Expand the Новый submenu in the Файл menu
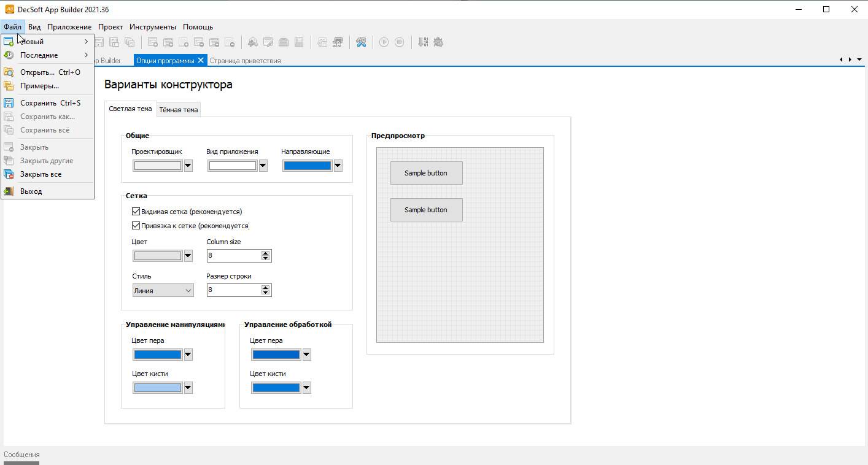This screenshot has height=465, width=868. (x=47, y=42)
